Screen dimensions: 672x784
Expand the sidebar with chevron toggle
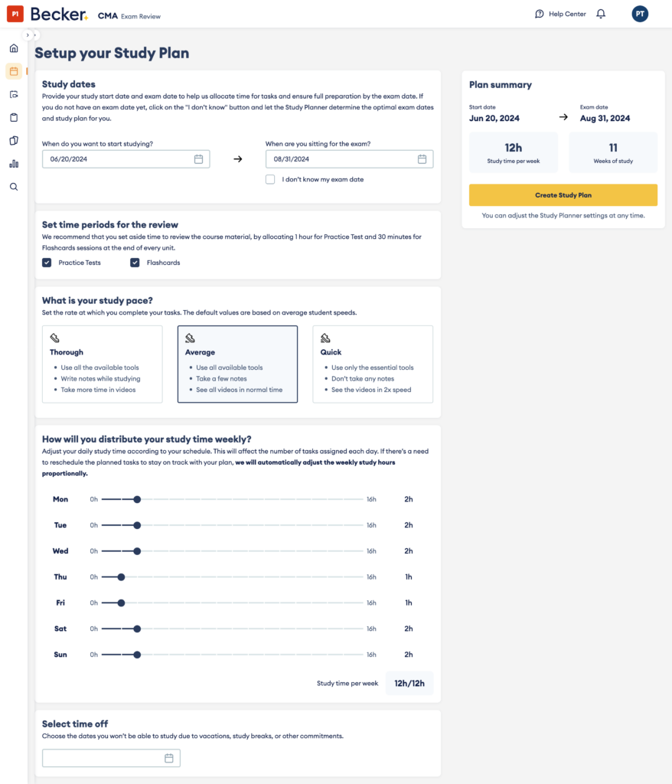click(x=28, y=35)
